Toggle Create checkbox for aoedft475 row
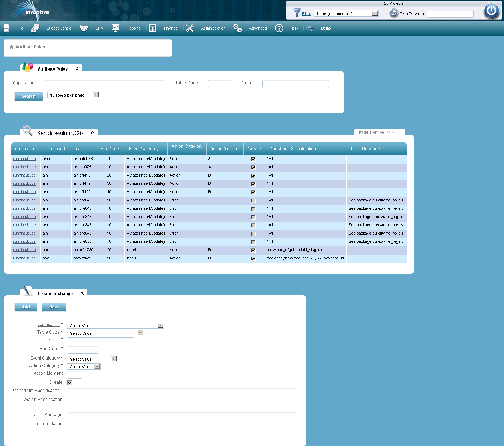Screen dimensions: 504x446 tap(253, 259)
